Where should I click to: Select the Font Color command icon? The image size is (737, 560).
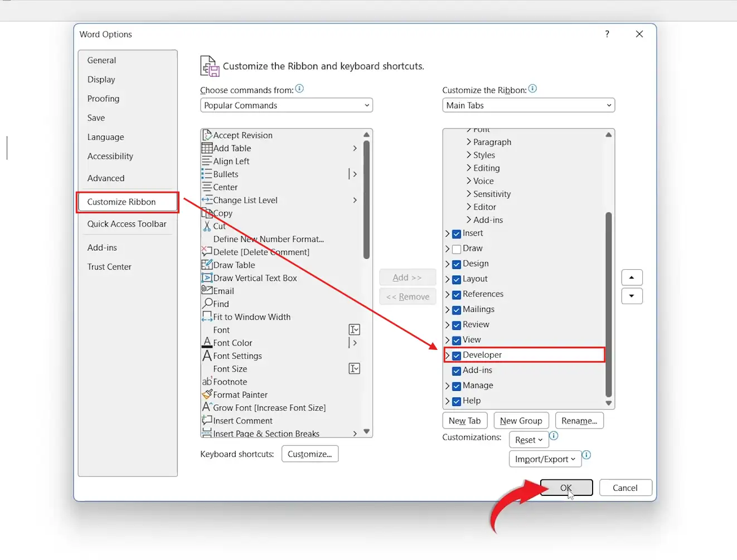coord(207,343)
